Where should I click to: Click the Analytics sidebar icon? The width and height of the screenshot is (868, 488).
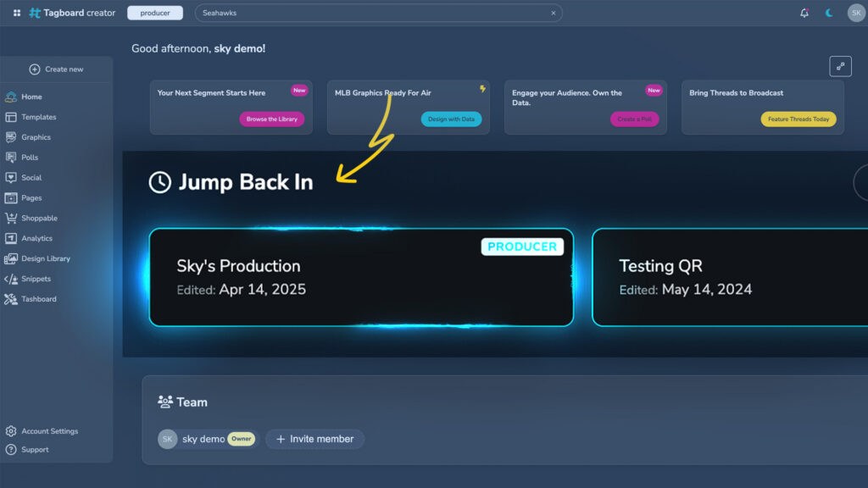(10, 238)
